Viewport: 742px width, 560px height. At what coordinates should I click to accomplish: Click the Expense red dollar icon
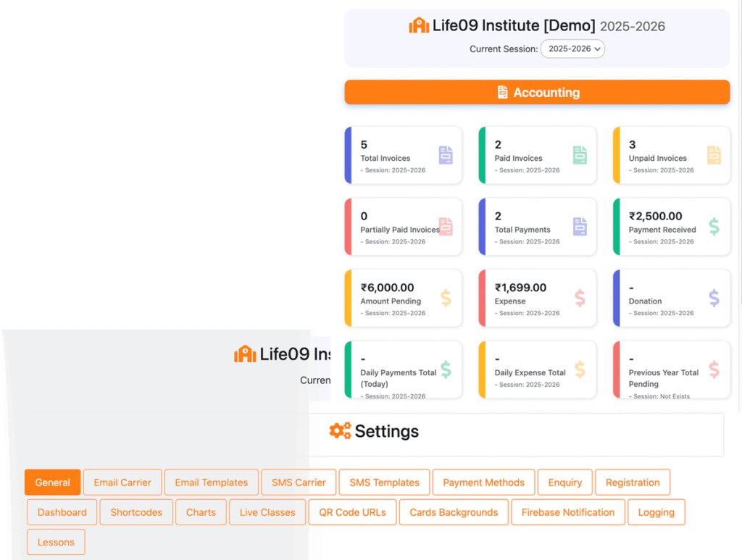579,298
